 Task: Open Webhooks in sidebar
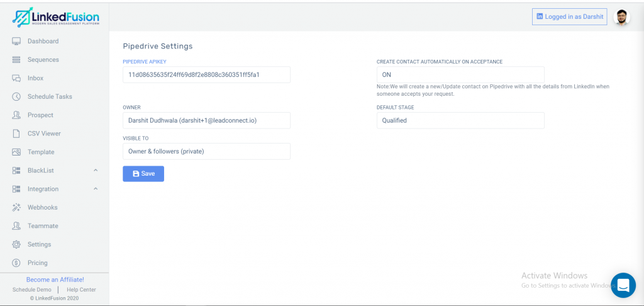click(x=42, y=207)
